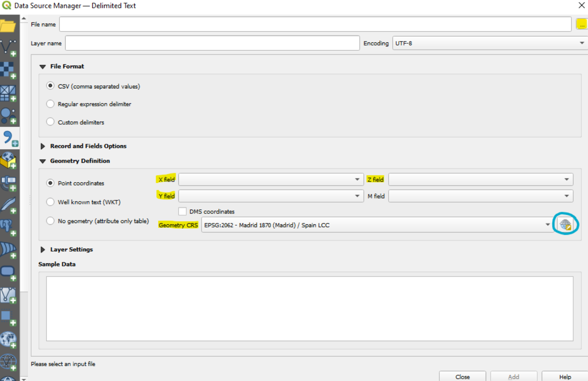Click the Close button
The width and height of the screenshot is (588, 381).
(463, 376)
